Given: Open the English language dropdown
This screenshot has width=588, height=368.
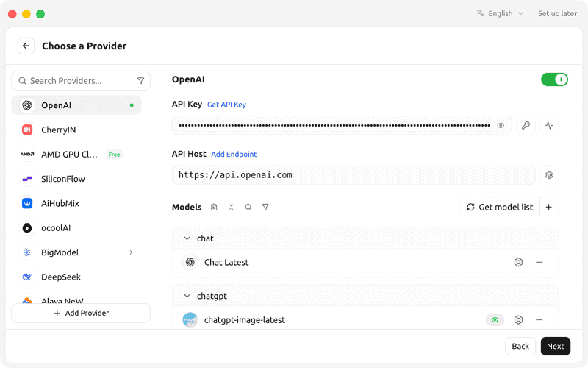Looking at the screenshot, I should (x=501, y=13).
